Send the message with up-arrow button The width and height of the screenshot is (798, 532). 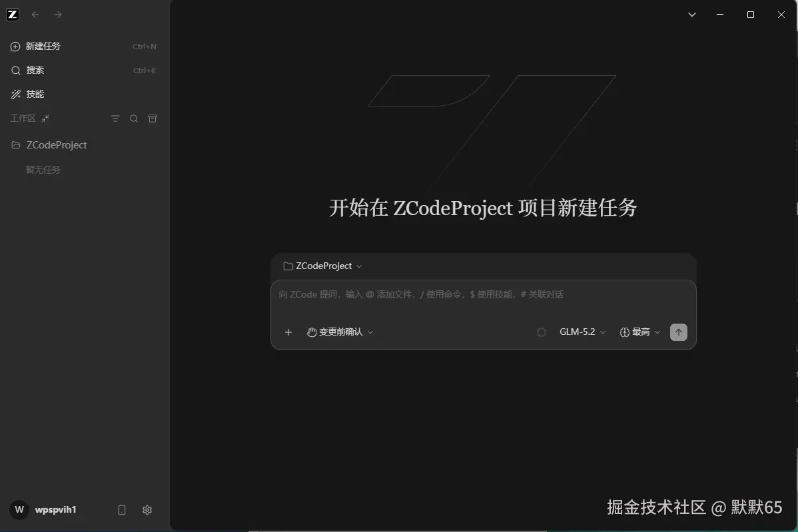(678, 332)
